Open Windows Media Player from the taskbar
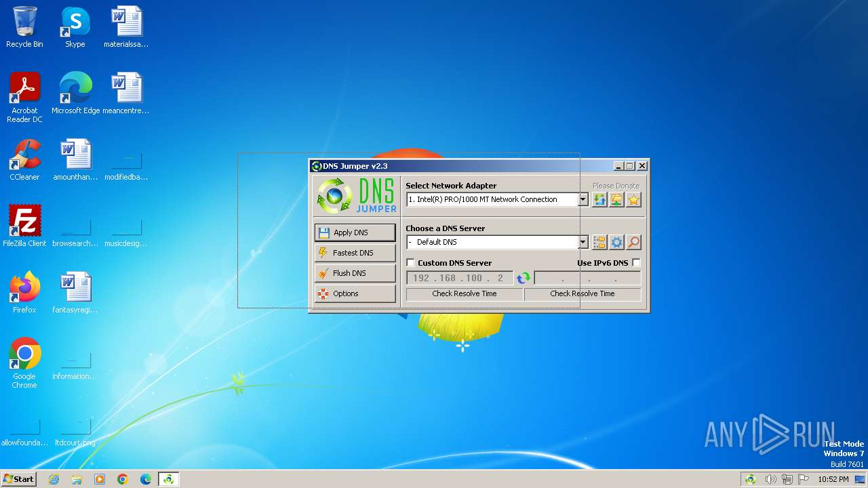868x488 pixels. pyautogui.click(x=100, y=479)
